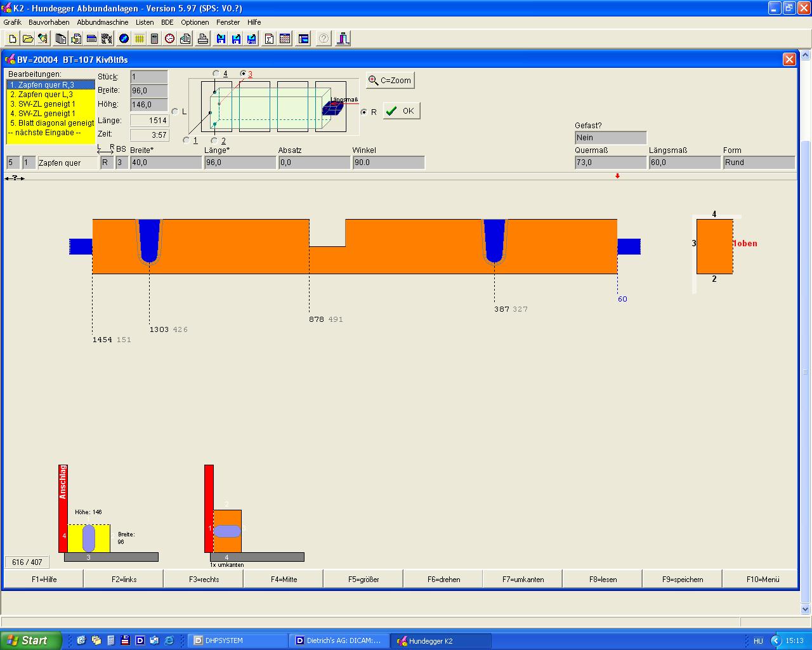Click the blue compass circle icon
This screenshot has height=650, width=812.
point(124,39)
